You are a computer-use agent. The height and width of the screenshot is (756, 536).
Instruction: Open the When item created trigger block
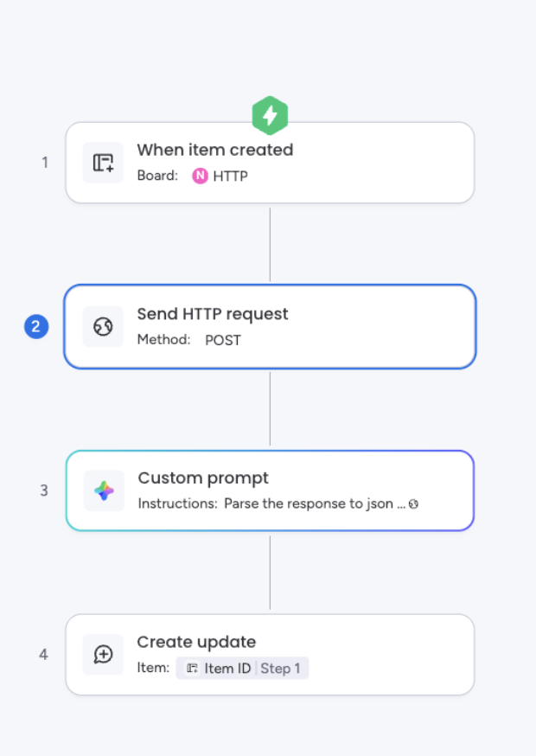click(270, 163)
